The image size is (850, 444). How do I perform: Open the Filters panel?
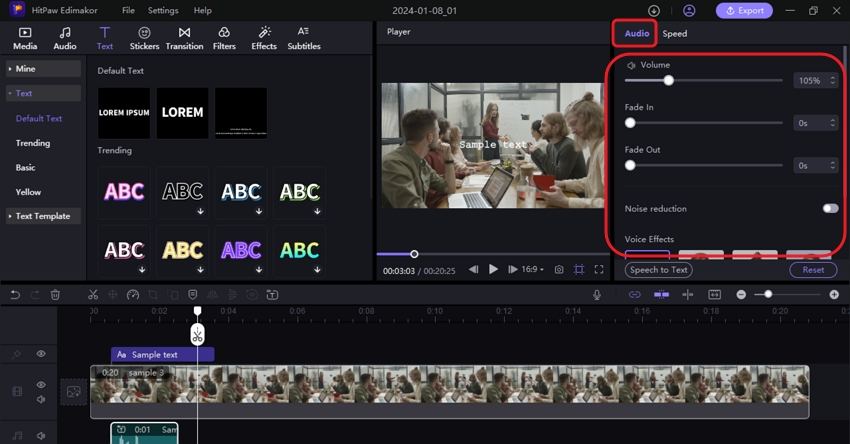(224, 38)
